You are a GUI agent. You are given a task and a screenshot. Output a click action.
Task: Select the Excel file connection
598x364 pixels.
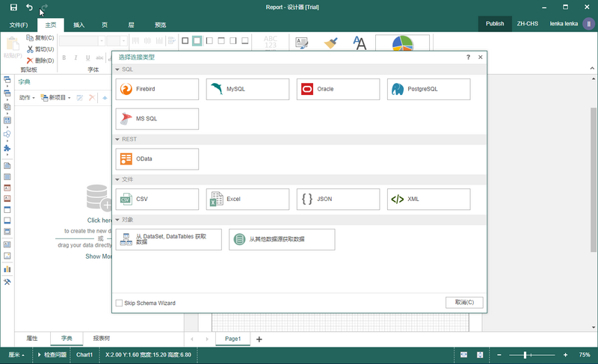247,200
